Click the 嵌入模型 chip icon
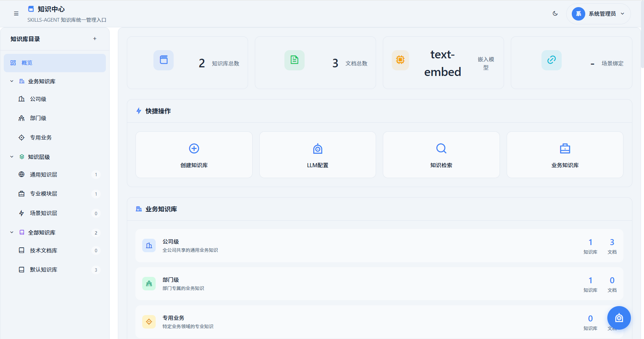Viewport: 644px width, 339px height. [400, 60]
